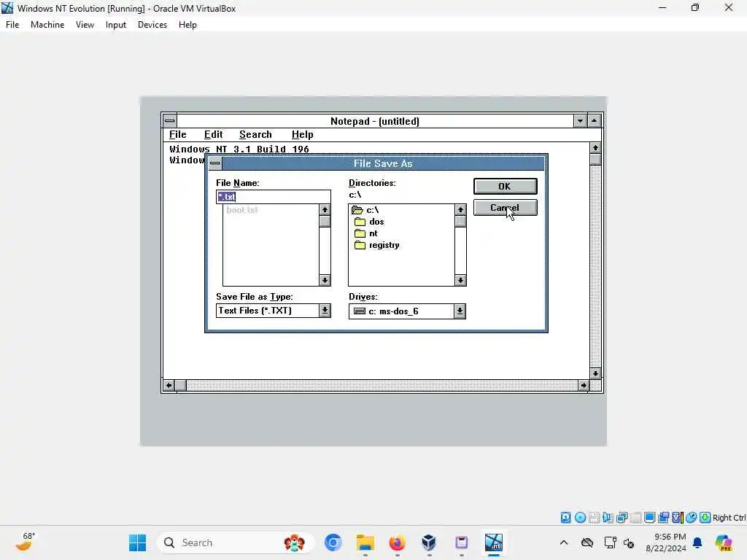Viewport: 747px width, 560px height.
Task: Click file list scroll up arrow
Action: click(325, 210)
